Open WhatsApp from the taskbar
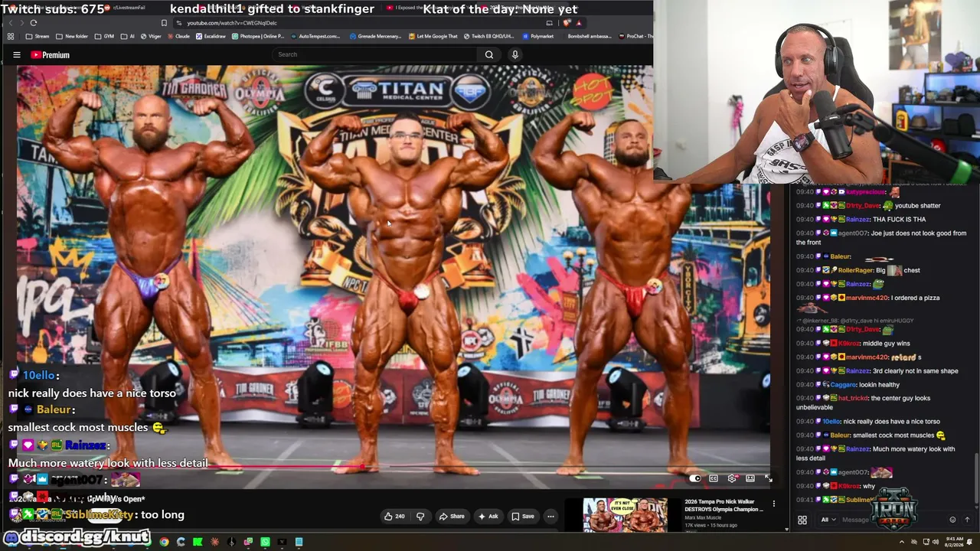Screen dimensions: 980x551 (265, 542)
